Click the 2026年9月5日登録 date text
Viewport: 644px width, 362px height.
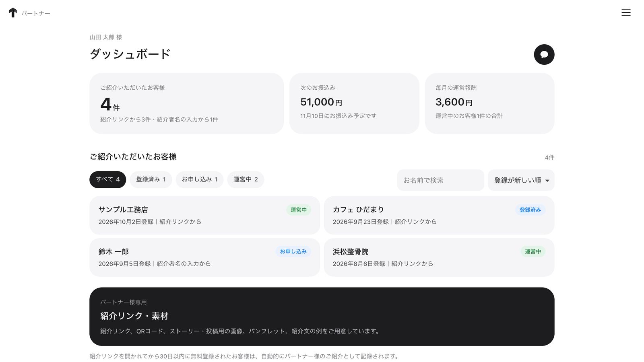(x=125, y=264)
